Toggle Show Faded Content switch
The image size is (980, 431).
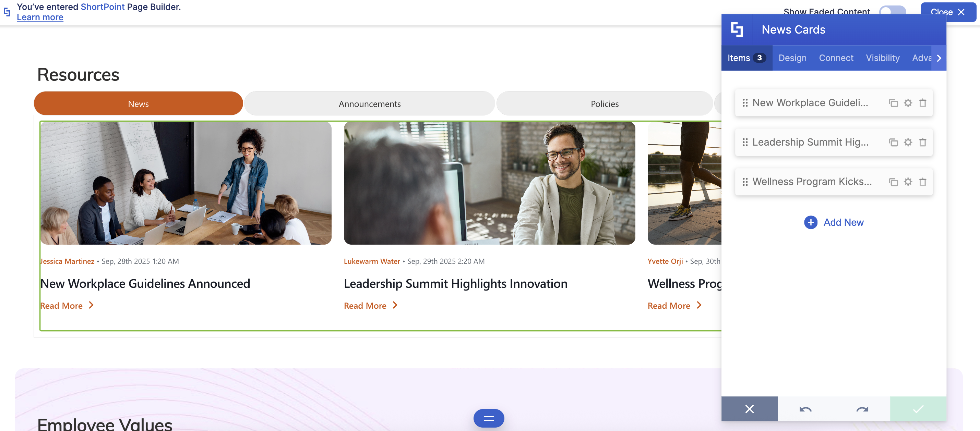tap(892, 11)
